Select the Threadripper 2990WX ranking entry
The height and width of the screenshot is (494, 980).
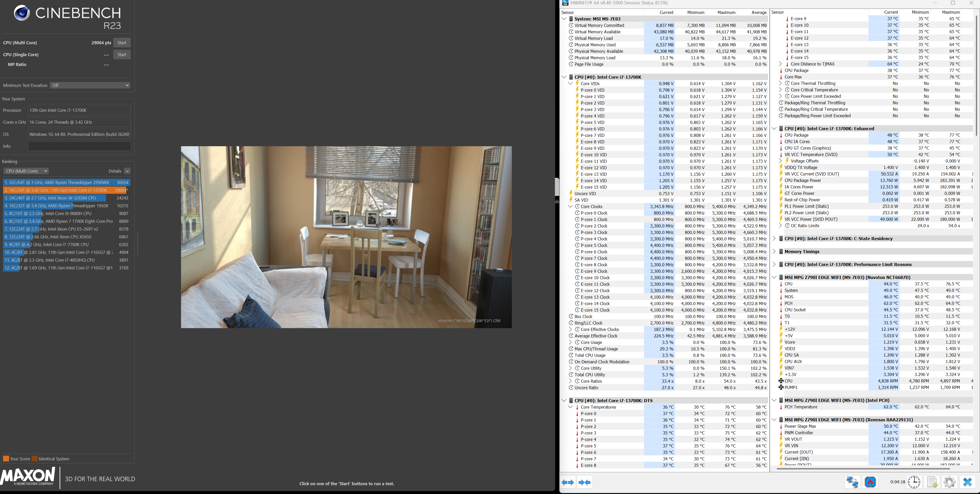coord(66,182)
